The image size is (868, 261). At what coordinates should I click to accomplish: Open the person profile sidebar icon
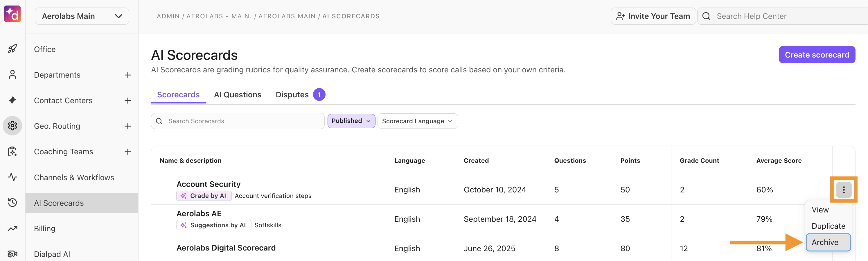[x=12, y=74]
